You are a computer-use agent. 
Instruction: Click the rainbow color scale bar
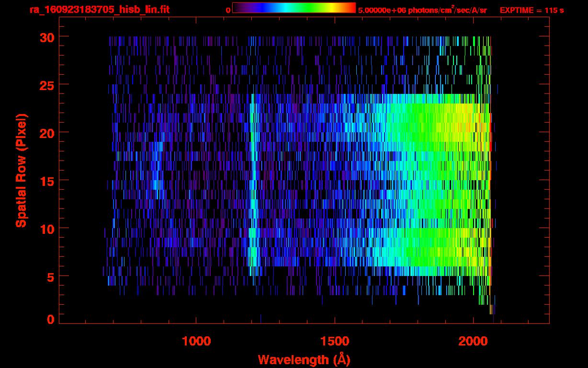coord(294,8)
